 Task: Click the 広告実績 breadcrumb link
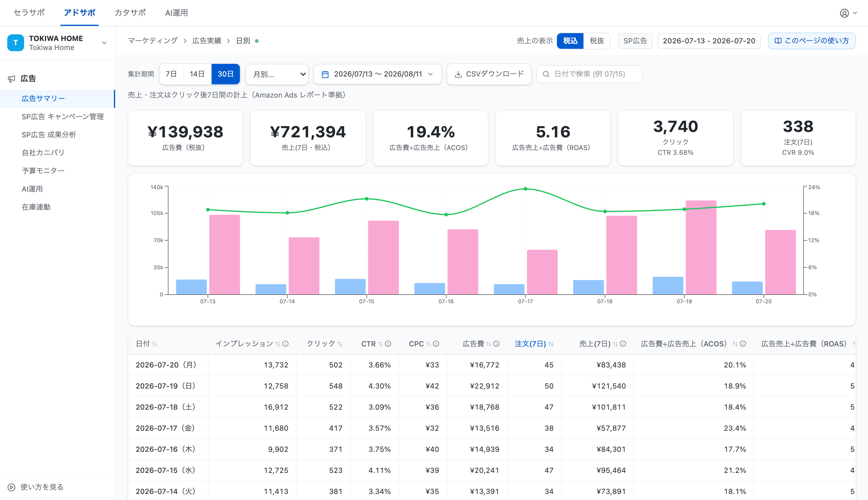pyautogui.click(x=206, y=41)
